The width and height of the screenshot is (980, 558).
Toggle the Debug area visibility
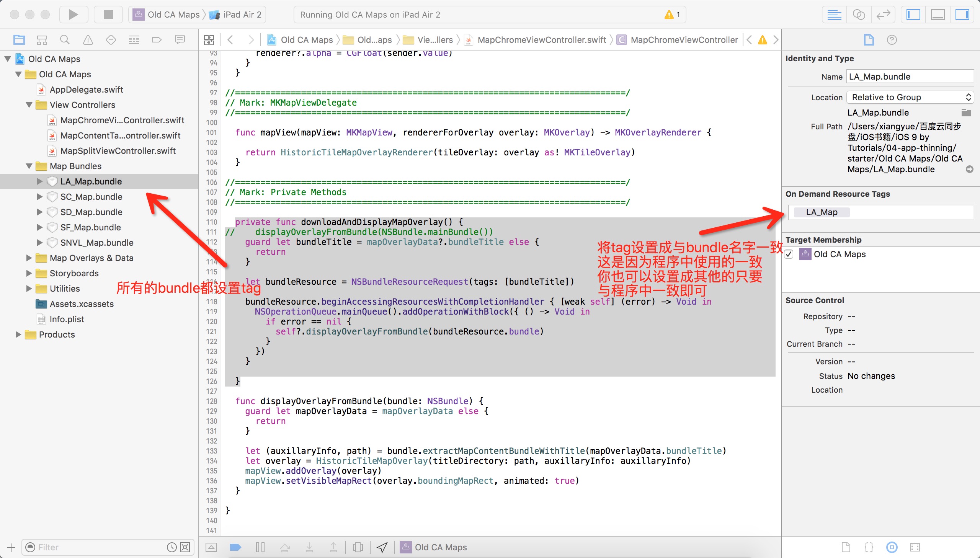pos(938,15)
